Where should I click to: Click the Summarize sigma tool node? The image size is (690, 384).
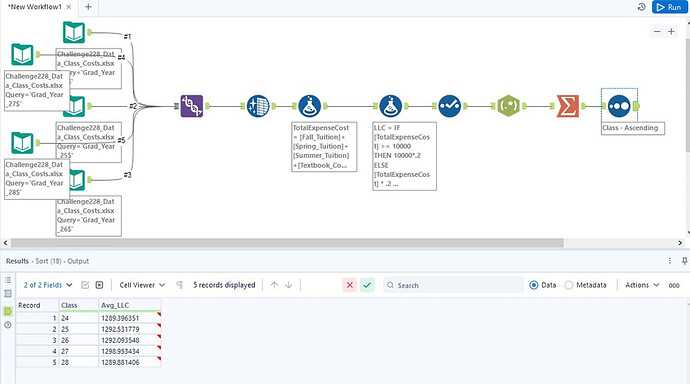[568, 106]
